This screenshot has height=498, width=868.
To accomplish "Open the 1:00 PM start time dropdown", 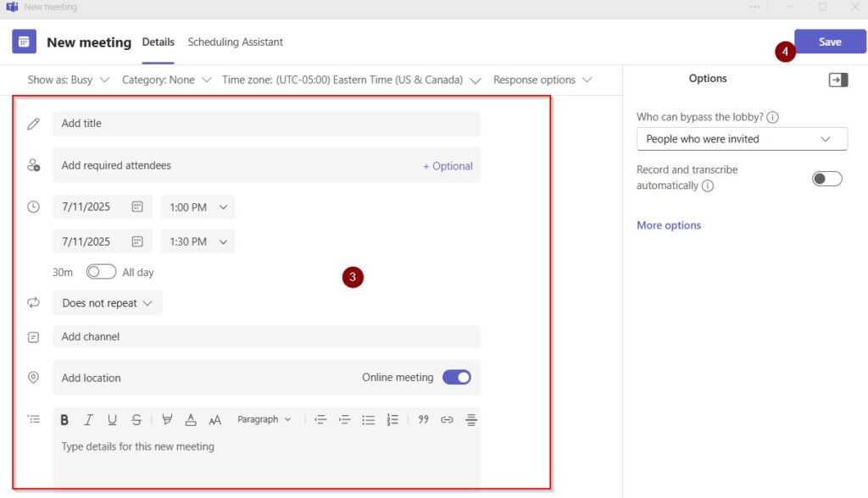I will [198, 207].
